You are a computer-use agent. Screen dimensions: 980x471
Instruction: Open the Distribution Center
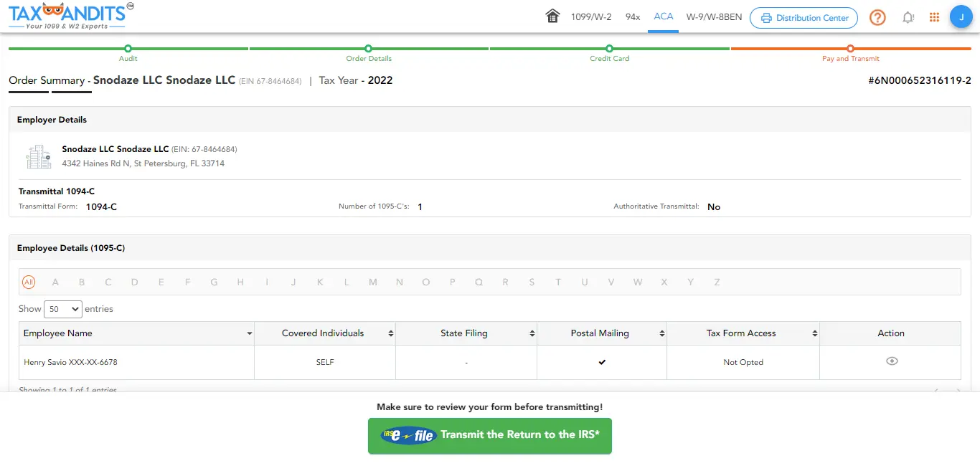click(x=804, y=18)
